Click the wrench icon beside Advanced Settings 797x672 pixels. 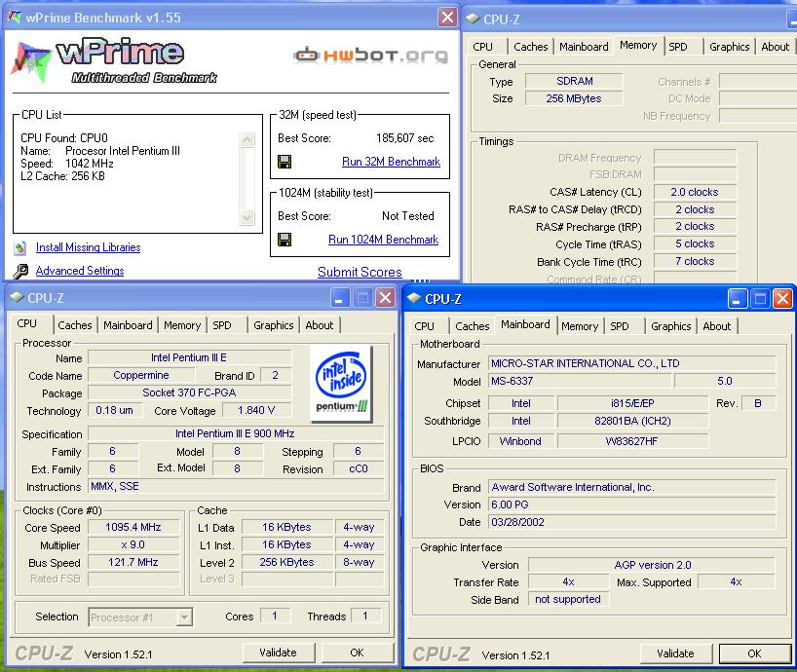click(20, 272)
